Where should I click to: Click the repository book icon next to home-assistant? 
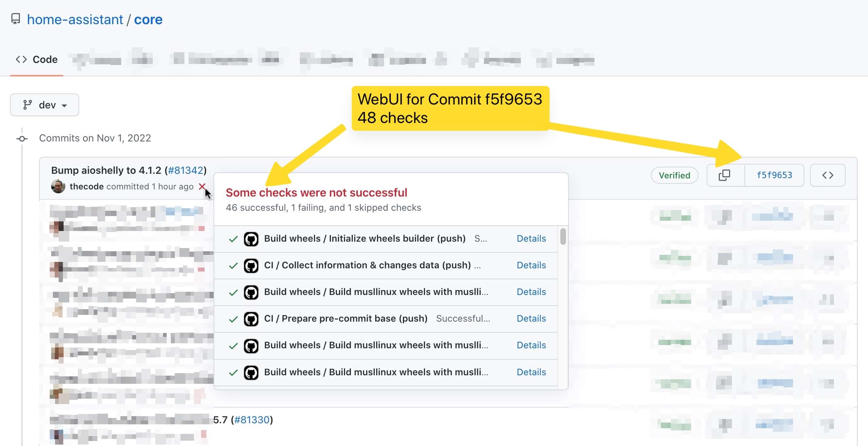tap(16, 19)
